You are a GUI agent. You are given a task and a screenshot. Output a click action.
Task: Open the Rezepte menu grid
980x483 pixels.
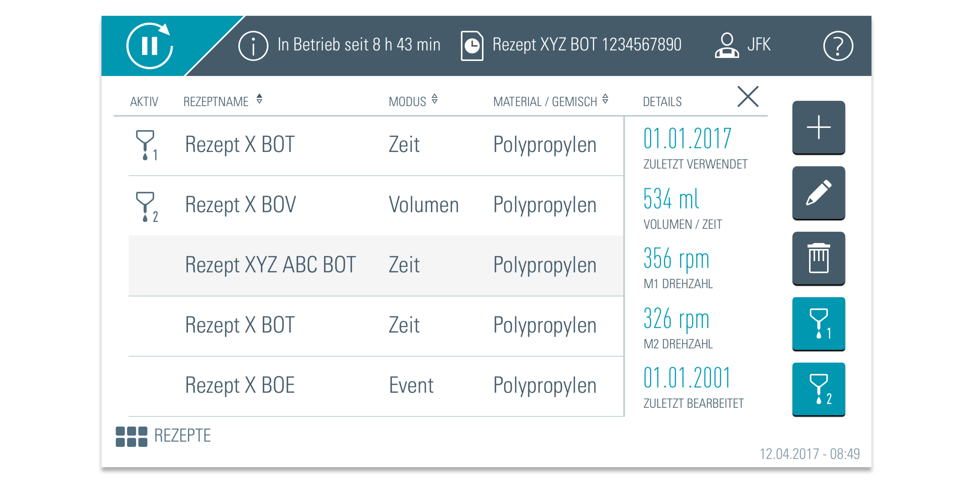coord(132,436)
